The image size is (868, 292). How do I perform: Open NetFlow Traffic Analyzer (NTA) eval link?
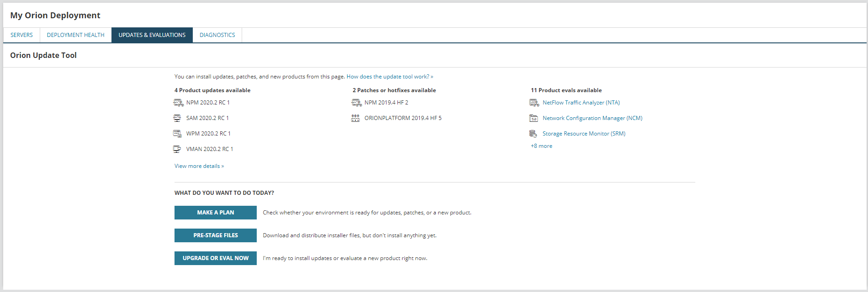(x=581, y=103)
